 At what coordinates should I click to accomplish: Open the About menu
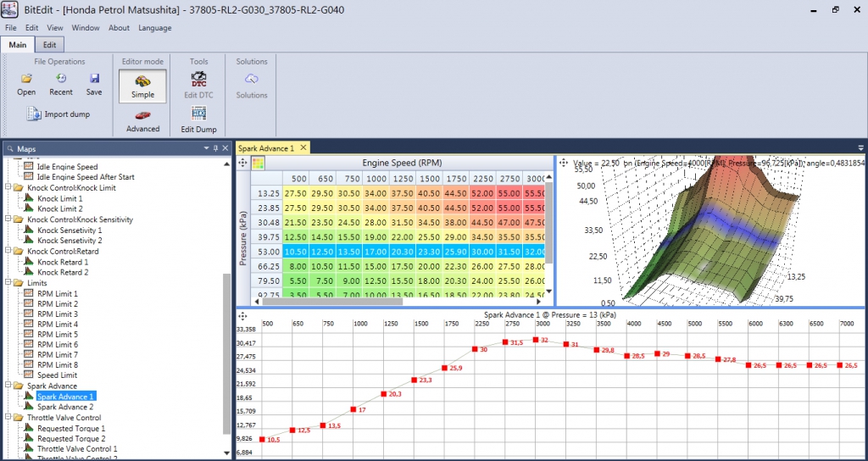[x=119, y=28]
